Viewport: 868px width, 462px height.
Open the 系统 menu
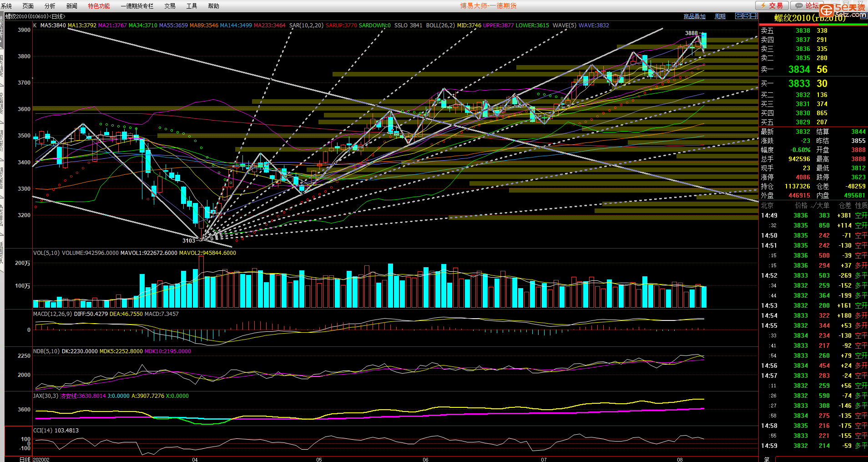6,6
